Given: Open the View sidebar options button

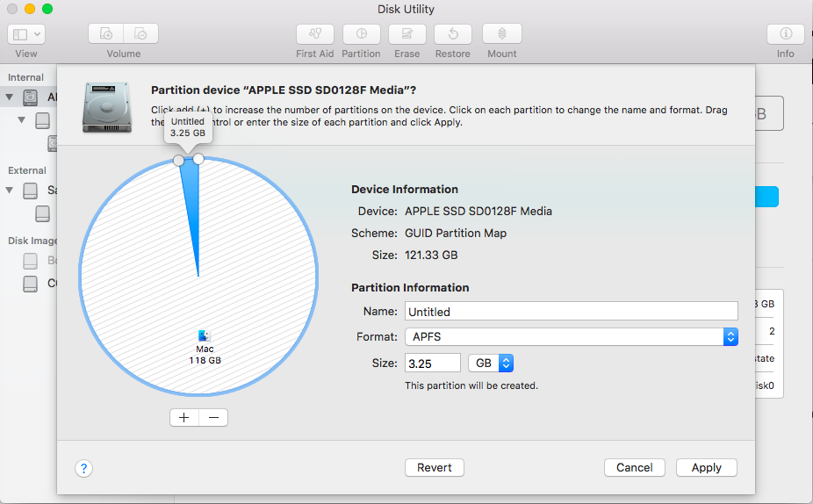Looking at the screenshot, I should coord(26,34).
